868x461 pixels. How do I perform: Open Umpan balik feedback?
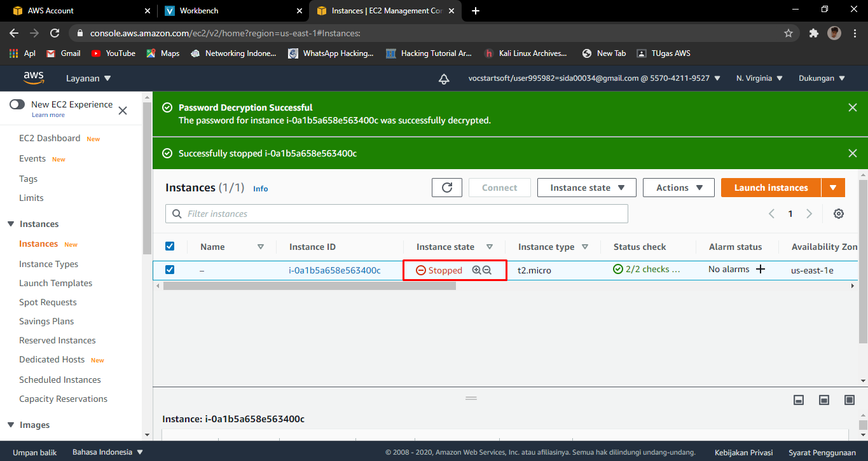[x=34, y=452]
